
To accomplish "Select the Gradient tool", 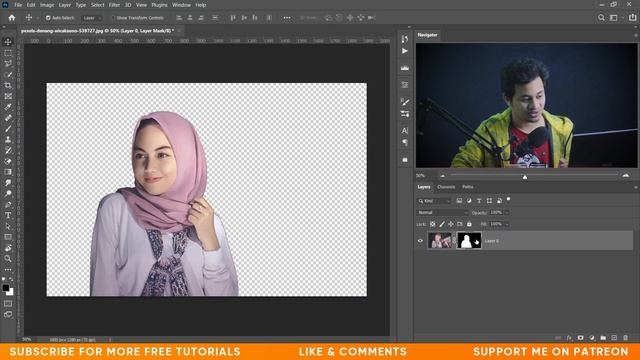I will 8,172.
